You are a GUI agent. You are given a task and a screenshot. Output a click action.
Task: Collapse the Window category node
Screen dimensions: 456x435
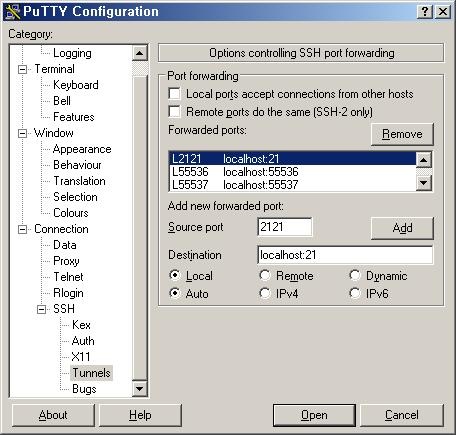(x=22, y=133)
